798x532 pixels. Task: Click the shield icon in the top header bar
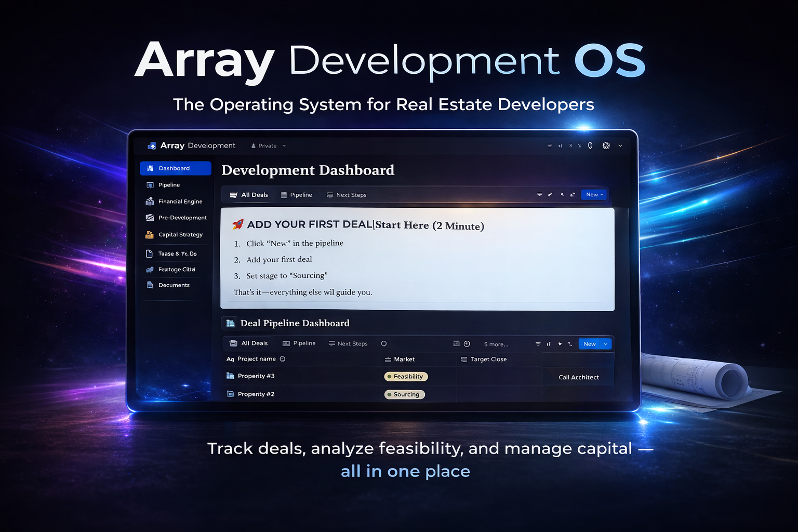click(590, 146)
